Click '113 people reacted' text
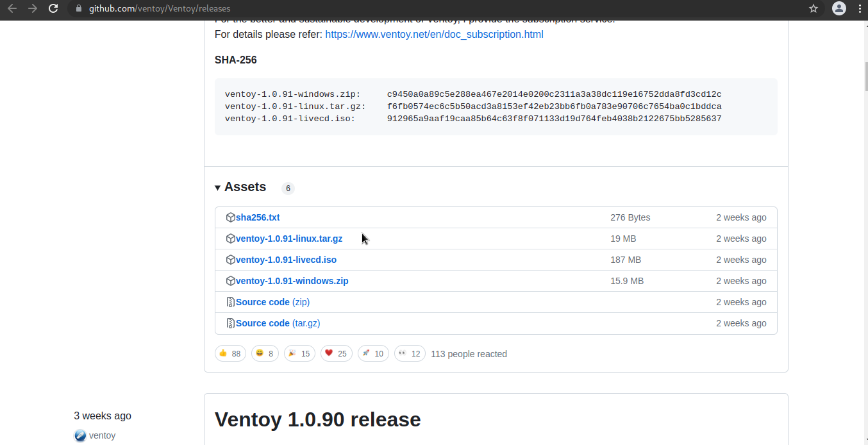 [x=469, y=354]
